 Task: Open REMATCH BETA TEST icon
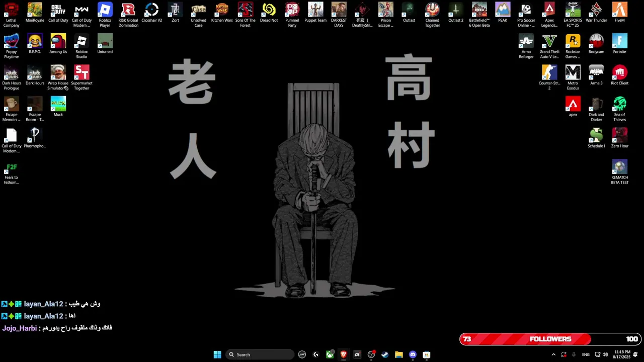[x=619, y=172]
